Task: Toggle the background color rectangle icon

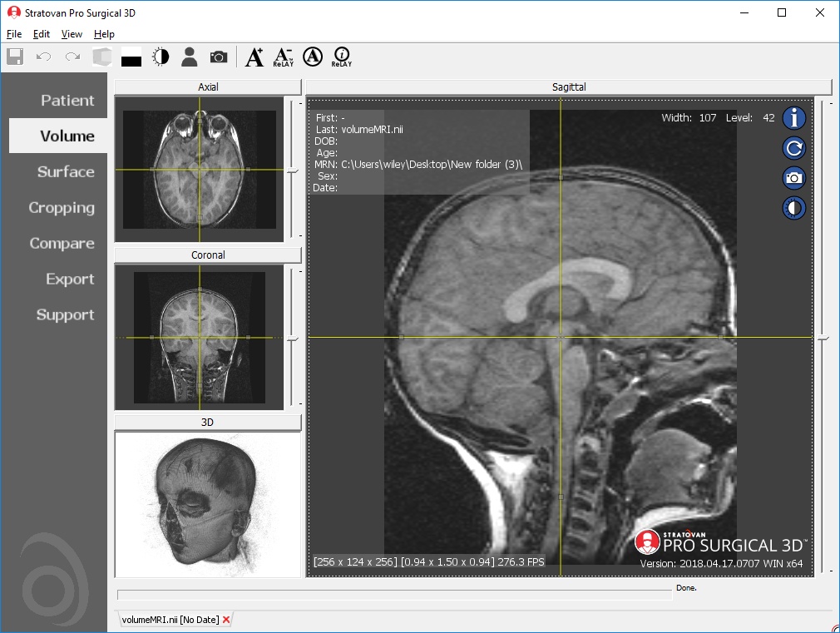Action: pyautogui.click(x=131, y=57)
